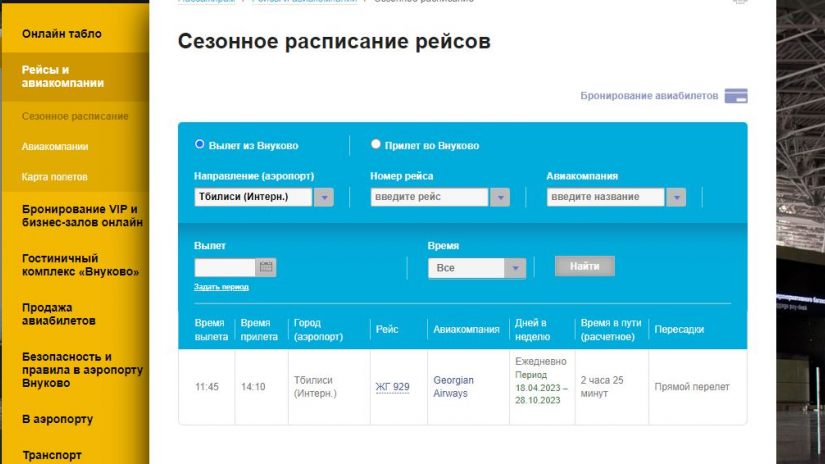Click the Авиакомпания column header
The image size is (825, 464).
(x=466, y=329)
